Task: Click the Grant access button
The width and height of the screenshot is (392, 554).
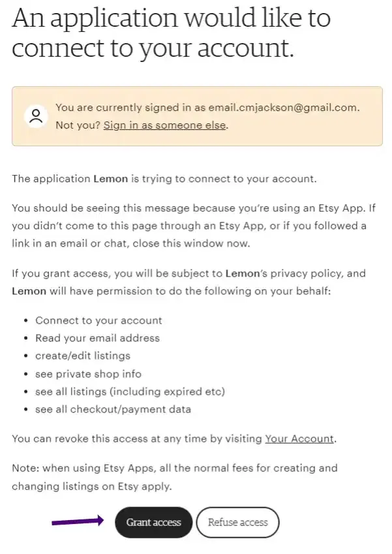Action: 153,522
